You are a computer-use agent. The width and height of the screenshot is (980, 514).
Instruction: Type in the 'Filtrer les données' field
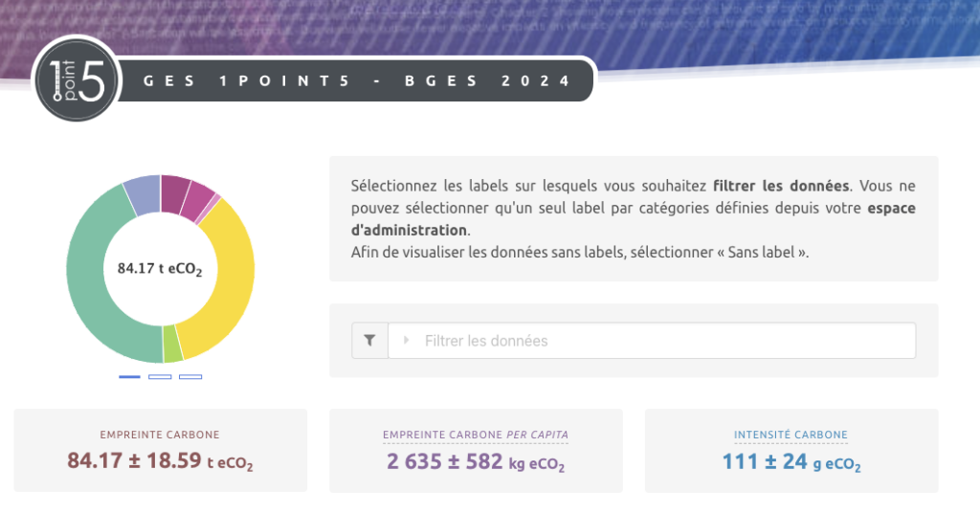pos(651,341)
